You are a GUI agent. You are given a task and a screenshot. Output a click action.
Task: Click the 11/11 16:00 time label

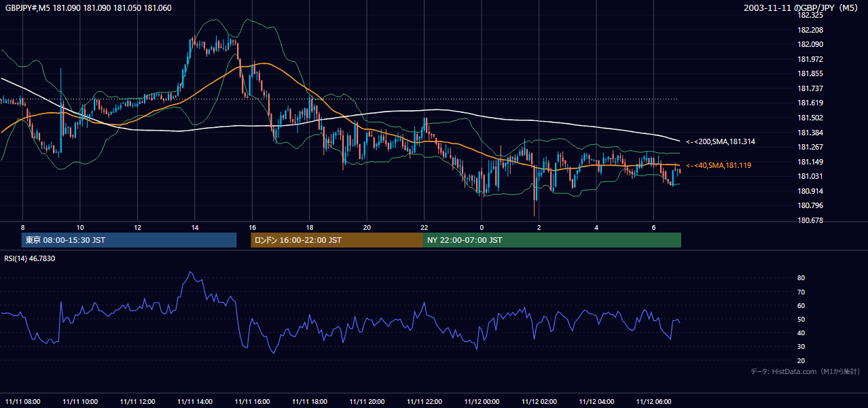click(252, 401)
